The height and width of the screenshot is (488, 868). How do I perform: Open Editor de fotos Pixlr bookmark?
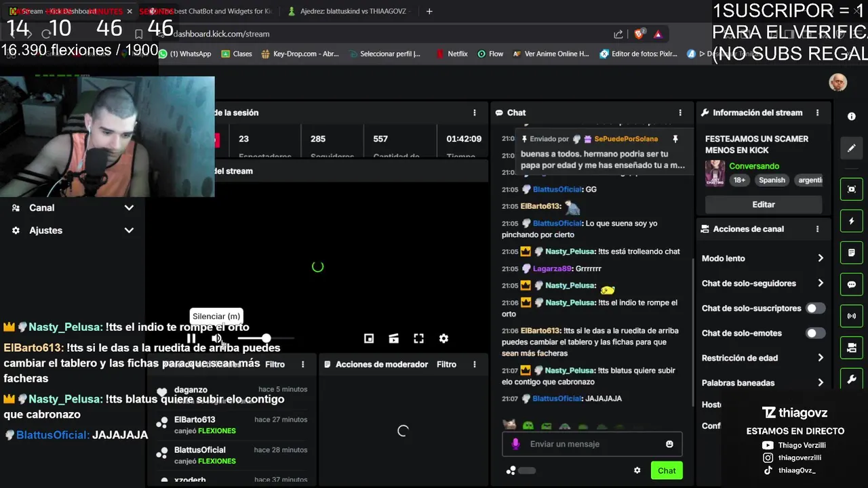(x=638, y=54)
